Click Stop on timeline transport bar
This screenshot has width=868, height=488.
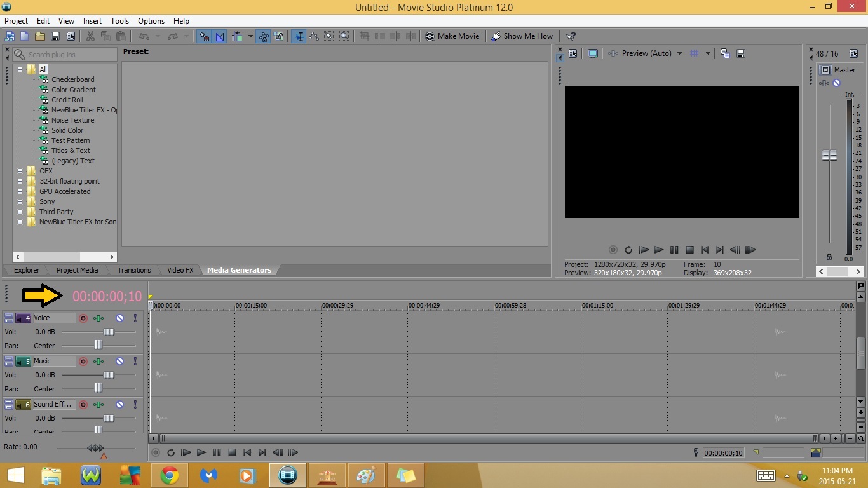232,452
